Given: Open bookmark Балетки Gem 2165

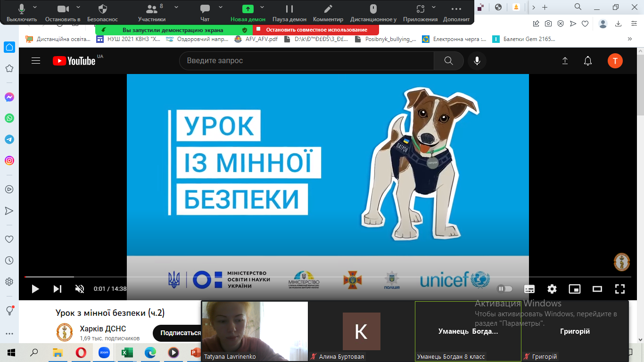Looking at the screenshot, I should coord(524,39).
